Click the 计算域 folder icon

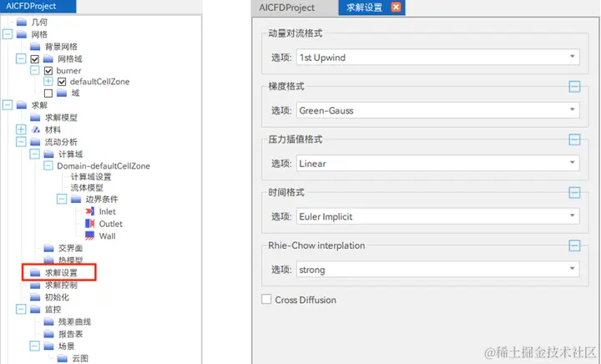pyautogui.click(x=48, y=154)
